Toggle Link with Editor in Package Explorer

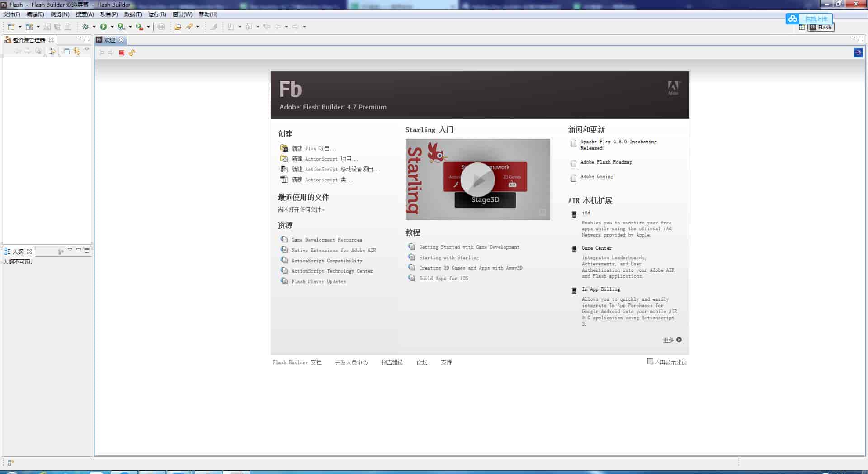click(77, 51)
